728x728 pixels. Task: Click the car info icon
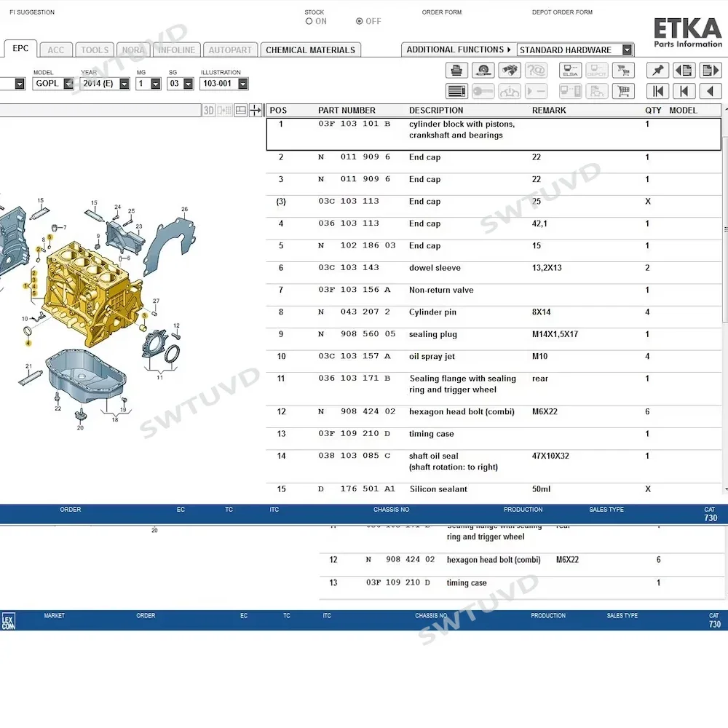coord(510,91)
